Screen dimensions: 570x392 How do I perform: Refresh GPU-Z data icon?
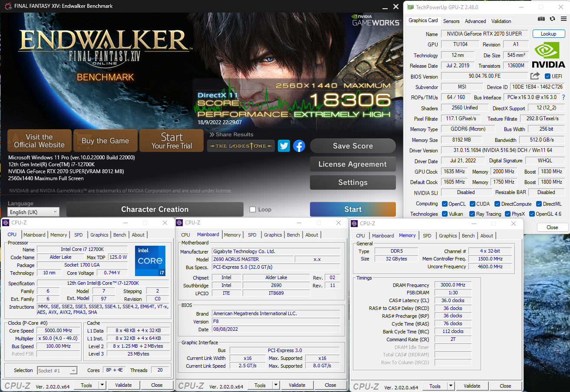[x=552, y=19]
